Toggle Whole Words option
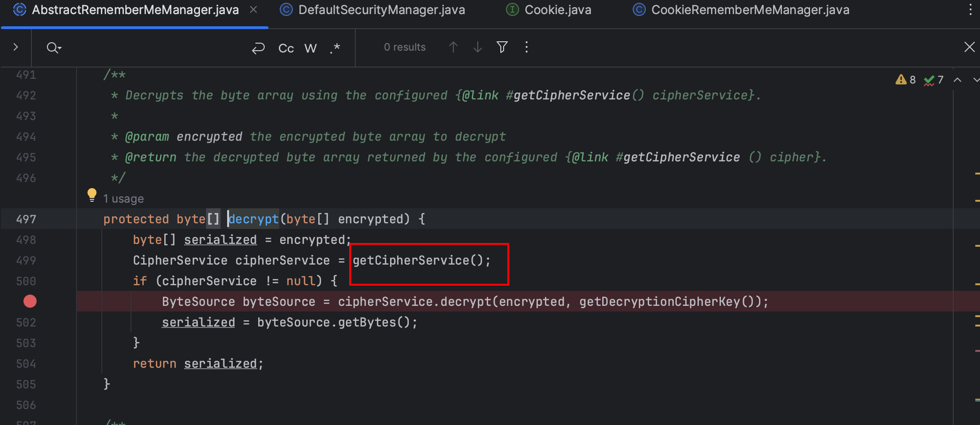980x425 pixels. point(311,48)
